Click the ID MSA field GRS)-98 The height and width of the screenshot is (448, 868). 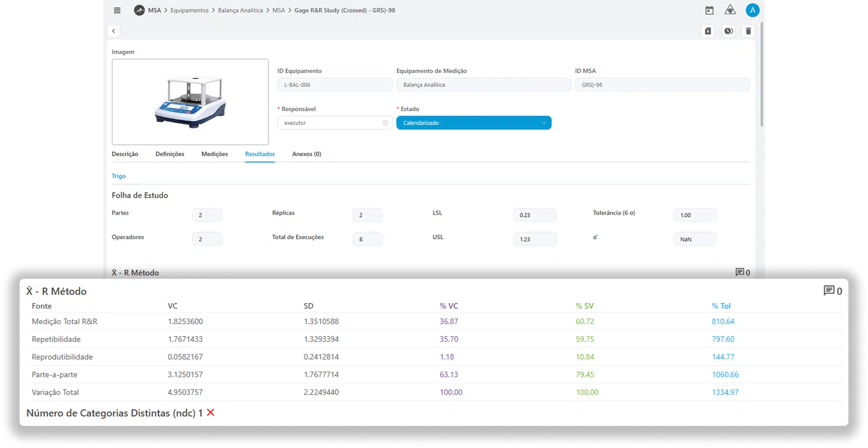pyautogui.click(x=662, y=85)
